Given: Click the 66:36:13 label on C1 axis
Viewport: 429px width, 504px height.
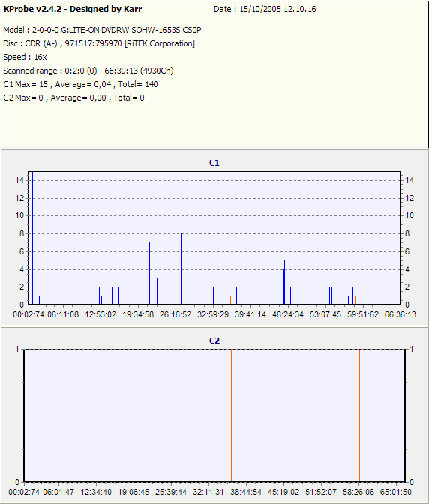Looking at the screenshot, I should [400, 314].
